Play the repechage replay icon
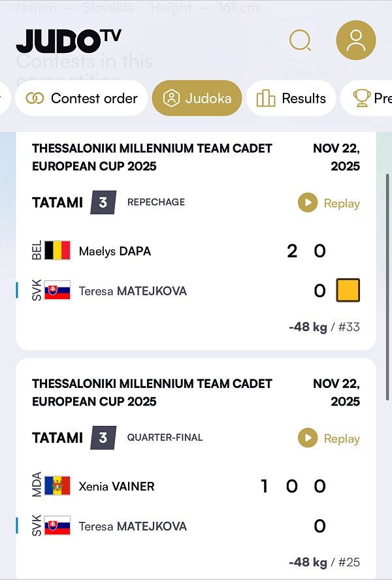Screen dimensions: 392x580 (308, 202)
